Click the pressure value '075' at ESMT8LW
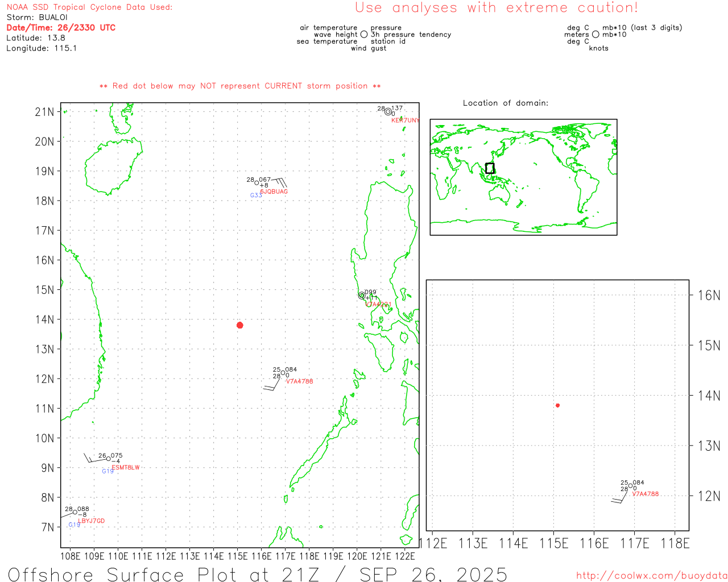Screen dimensions: 728x582 click(117, 456)
